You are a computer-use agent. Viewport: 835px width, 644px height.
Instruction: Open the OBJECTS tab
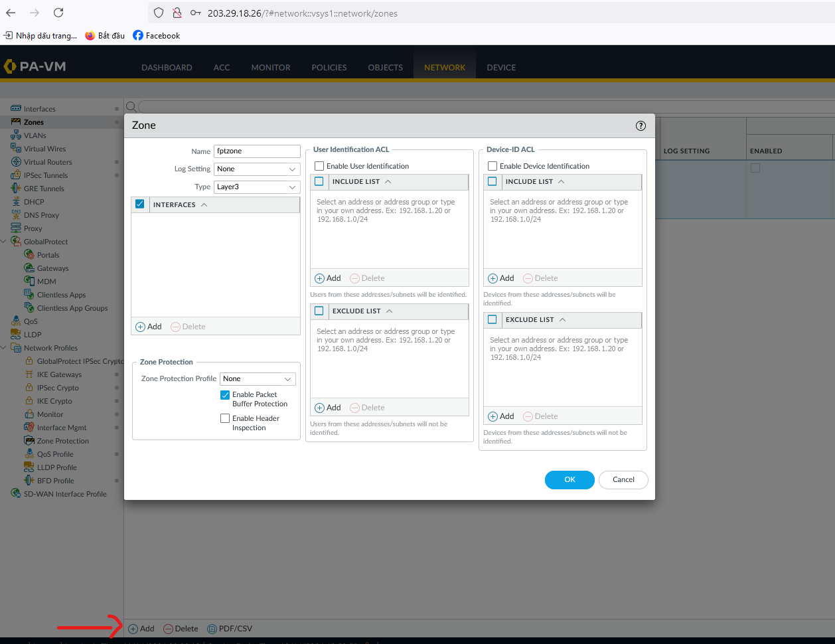(x=385, y=68)
